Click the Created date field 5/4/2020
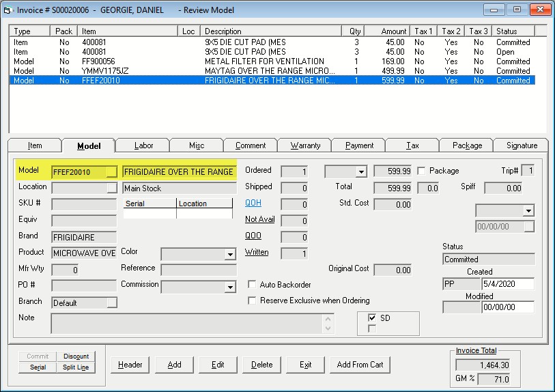The height and width of the screenshot is (392, 555). (508, 284)
